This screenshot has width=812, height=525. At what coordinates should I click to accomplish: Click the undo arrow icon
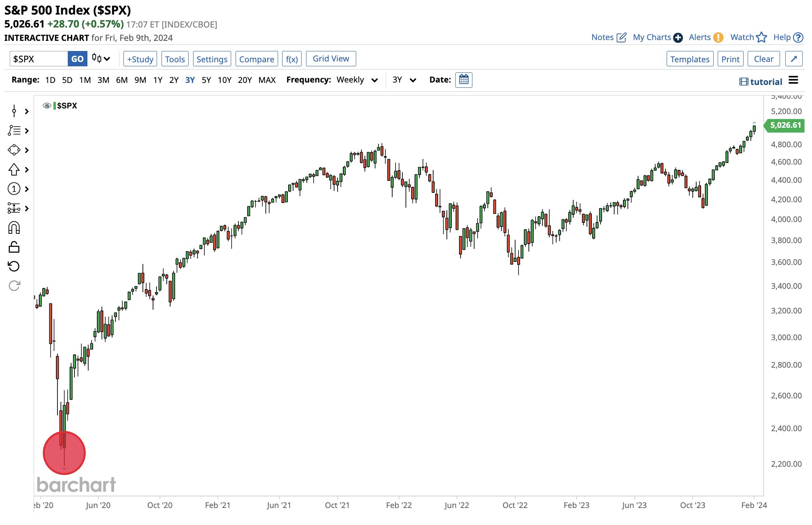14,266
